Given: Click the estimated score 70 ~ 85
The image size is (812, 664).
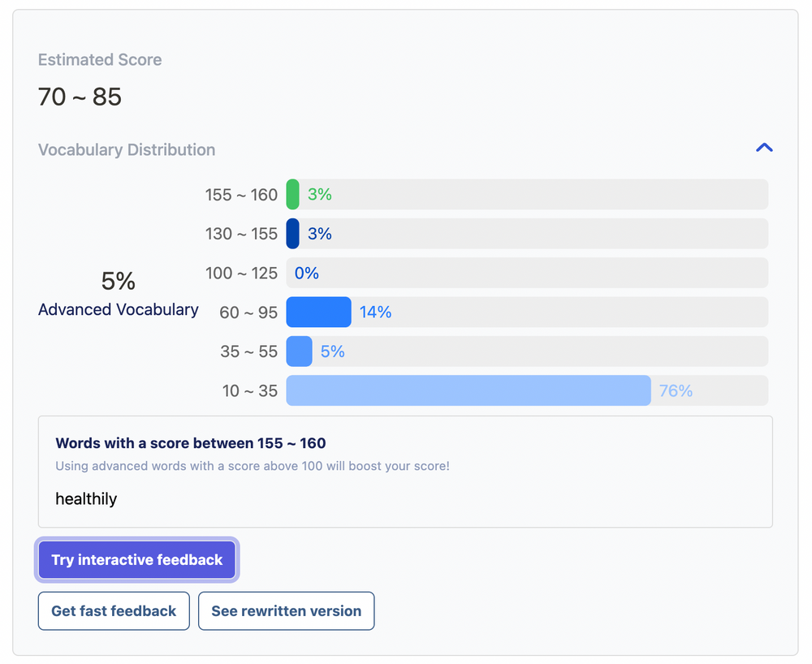Looking at the screenshot, I should point(80,97).
